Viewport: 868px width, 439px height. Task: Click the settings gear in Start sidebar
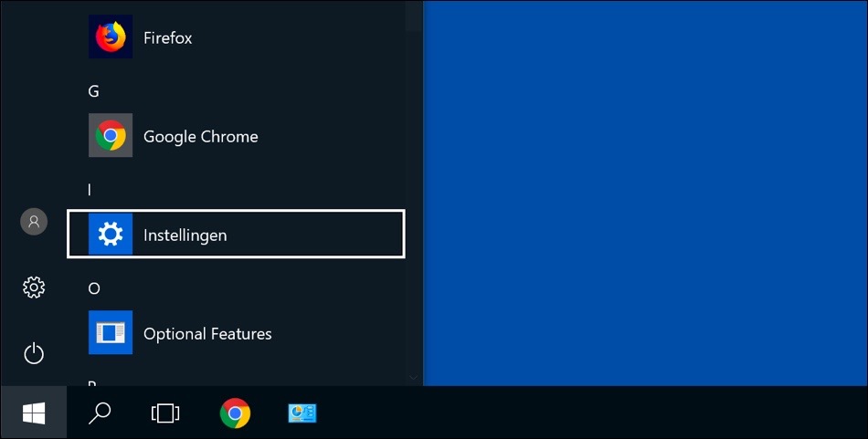34,287
